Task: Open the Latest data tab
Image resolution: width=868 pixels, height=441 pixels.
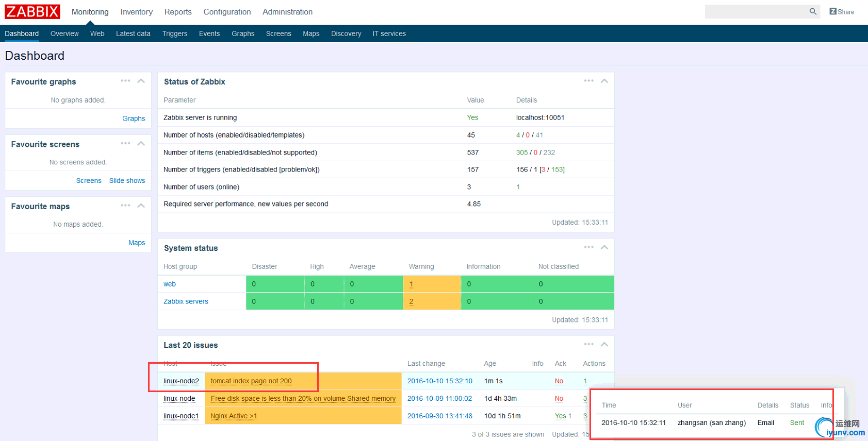Action: [133, 33]
